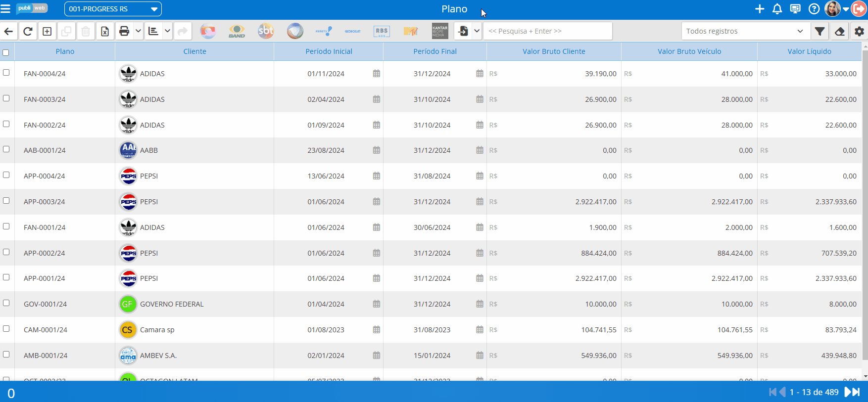Open the Todos registros dropdown
Screen dimensions: 868x402
click(x=746, y=31)
